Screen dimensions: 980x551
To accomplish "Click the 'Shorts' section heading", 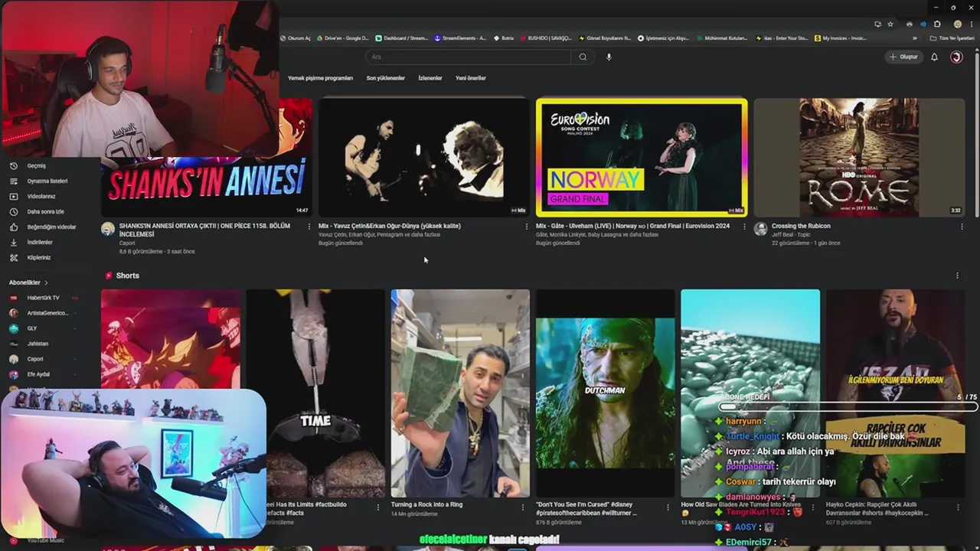I will (128, 275).
